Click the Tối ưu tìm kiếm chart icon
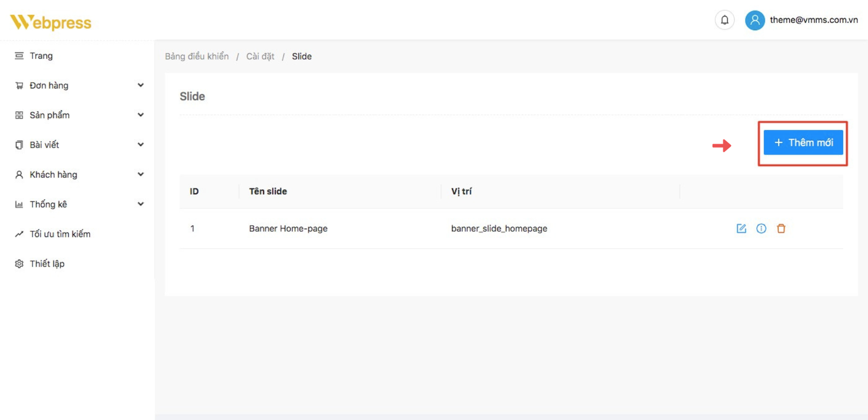The image size is (868, 420). click(19, 234)
